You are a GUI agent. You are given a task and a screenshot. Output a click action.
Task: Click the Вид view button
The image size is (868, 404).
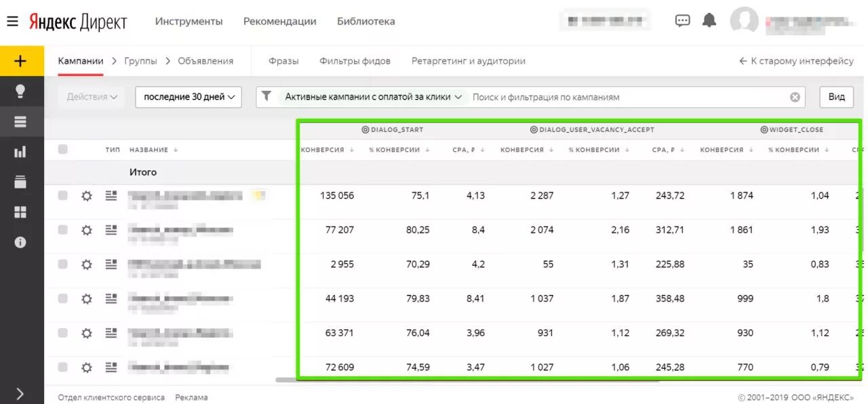837,97
